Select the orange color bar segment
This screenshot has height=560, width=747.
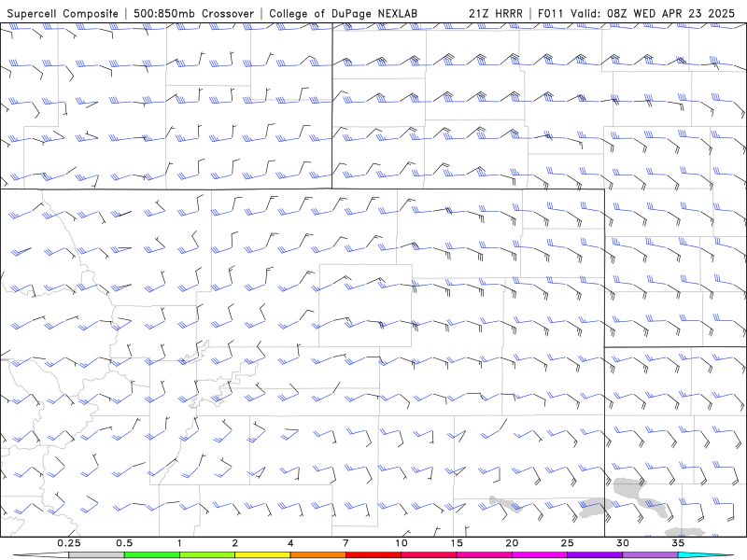click(317, 555)
